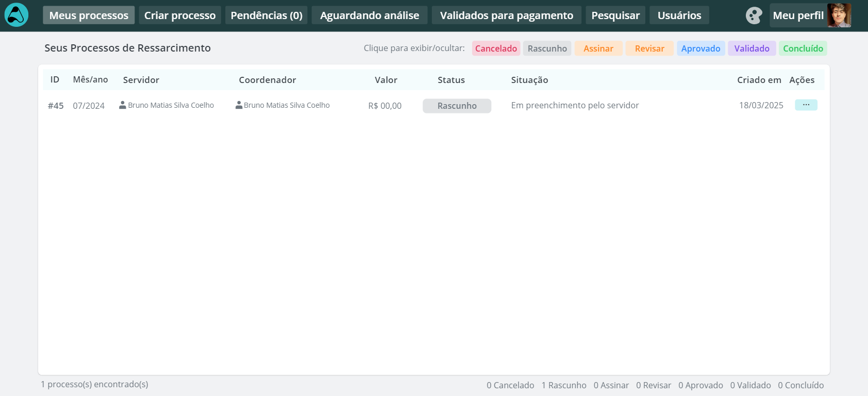The height and width of the screenshot is (396, 868).
Task: Toggle Aprovado status filter
Action: 701,48
